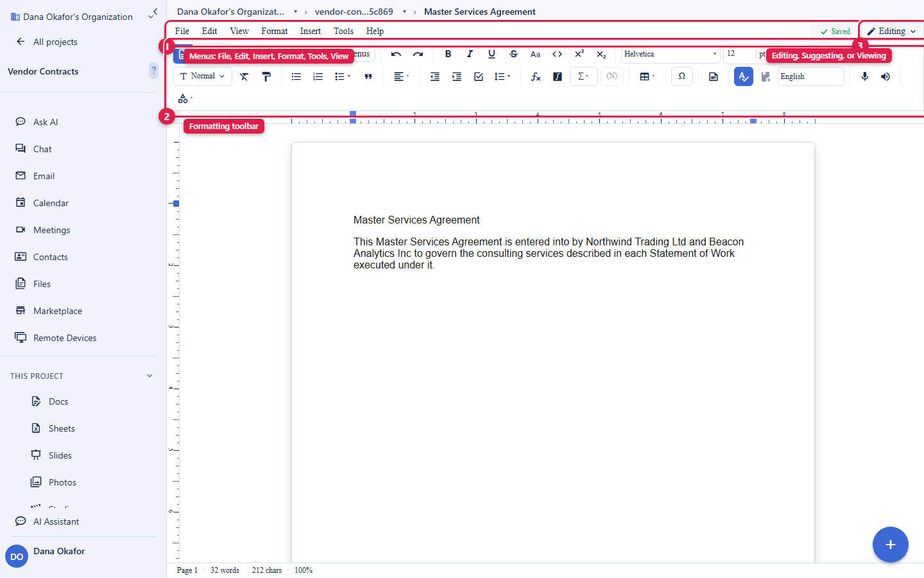Toggle bold formatting

448,55
